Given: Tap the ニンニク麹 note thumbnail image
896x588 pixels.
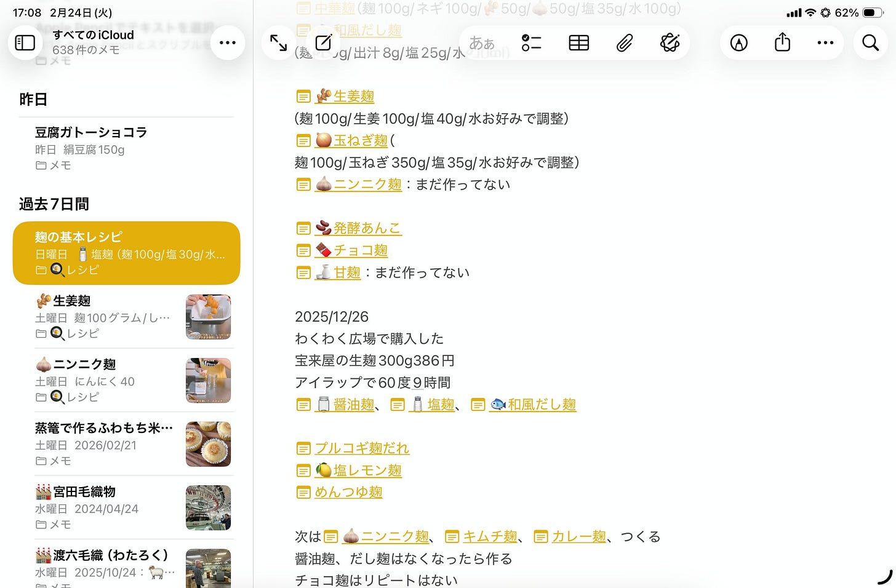Looking at the screenshot, I should [208, 380].
